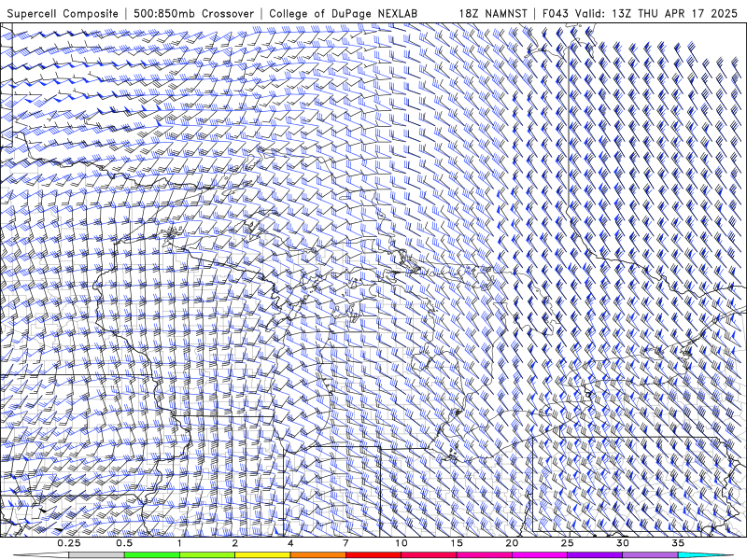Viewport: 747px width, 560px height.
Task: Click the legend value 1
Action: pos(179,543)
